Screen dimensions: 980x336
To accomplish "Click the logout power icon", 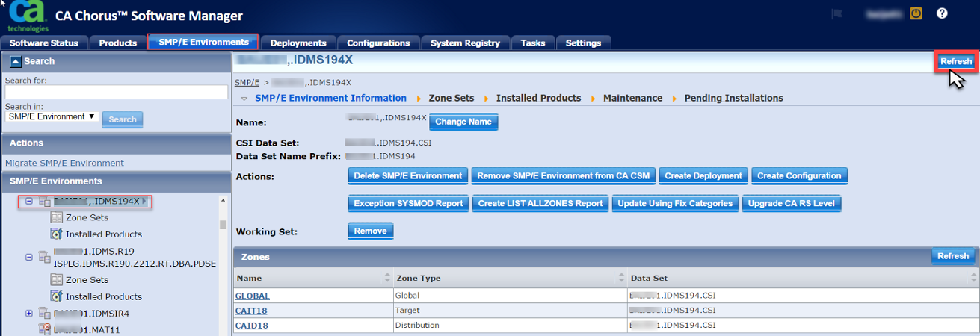I will (x=916, y=13).
